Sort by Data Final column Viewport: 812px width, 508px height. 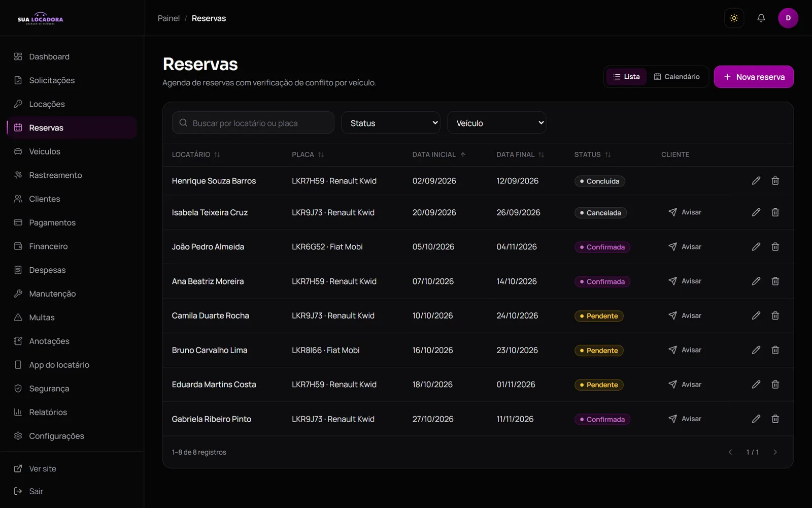pyautogui.click(x=520, y=154)
